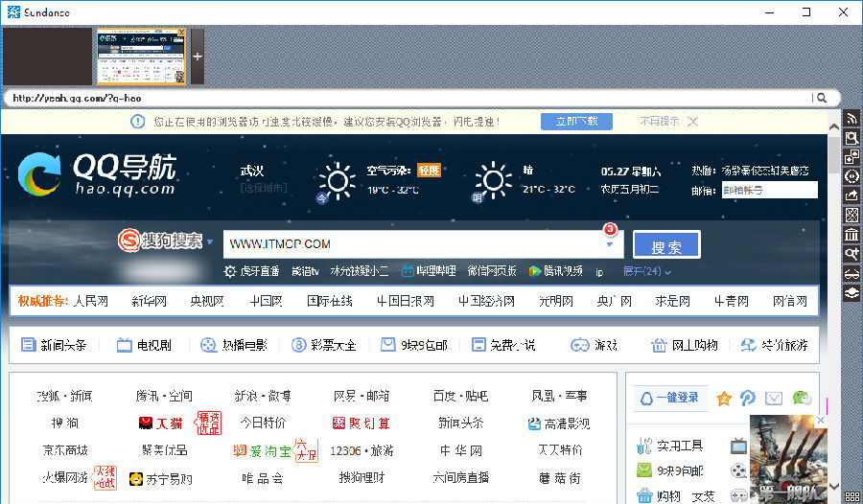Click the settings gear near 虎牙直播
This screenshot has height=504, width=863.
pos(229,271)
